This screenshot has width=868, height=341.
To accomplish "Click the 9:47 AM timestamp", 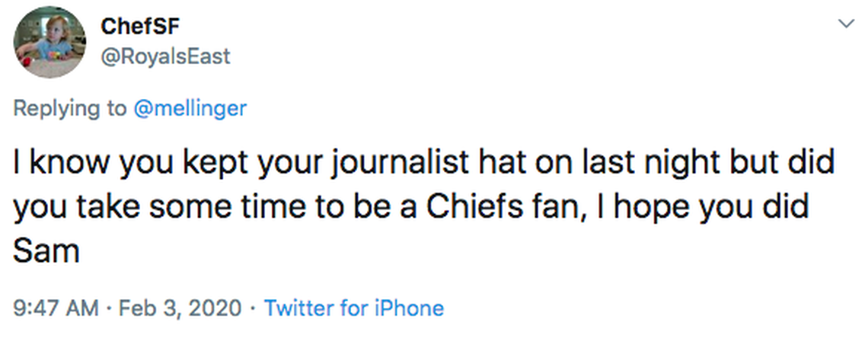I will point(56,308).
